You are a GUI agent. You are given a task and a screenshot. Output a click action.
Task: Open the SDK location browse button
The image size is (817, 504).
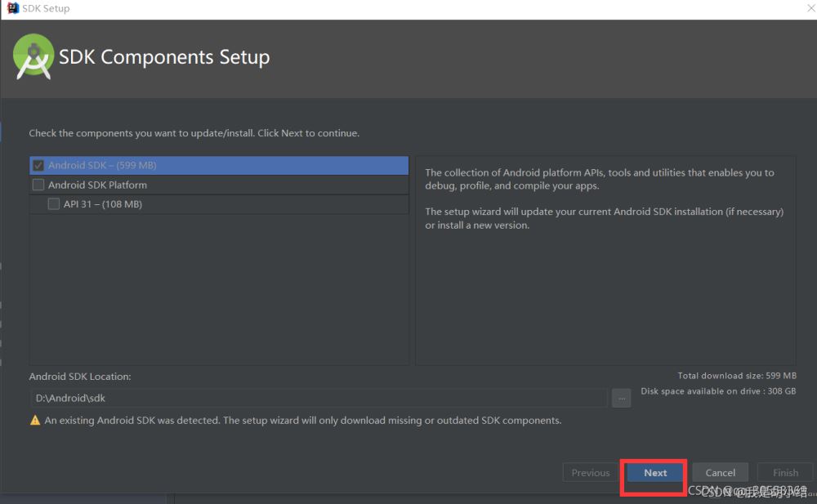[621, 398]
